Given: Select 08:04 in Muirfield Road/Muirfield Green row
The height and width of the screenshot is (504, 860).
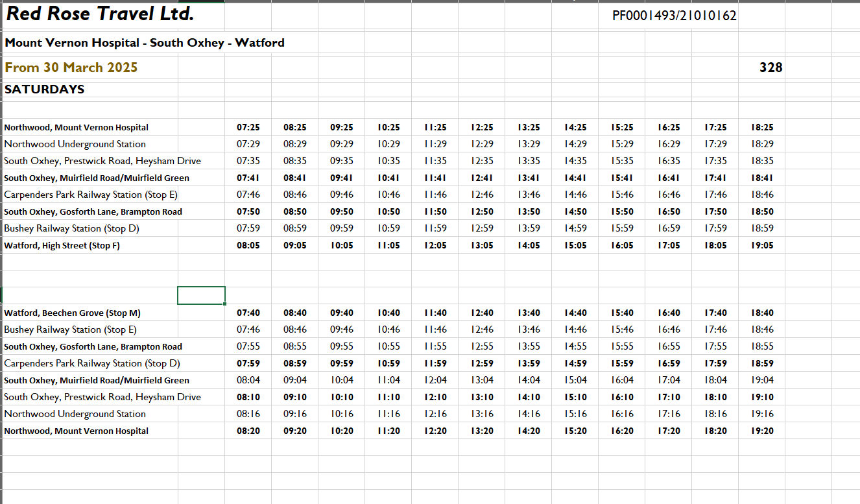Looking at the screenshot, I should (x=248, y=380).
